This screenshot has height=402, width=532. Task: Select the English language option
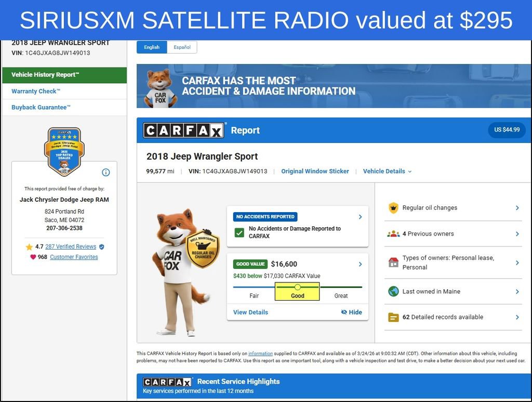point(152,47)
